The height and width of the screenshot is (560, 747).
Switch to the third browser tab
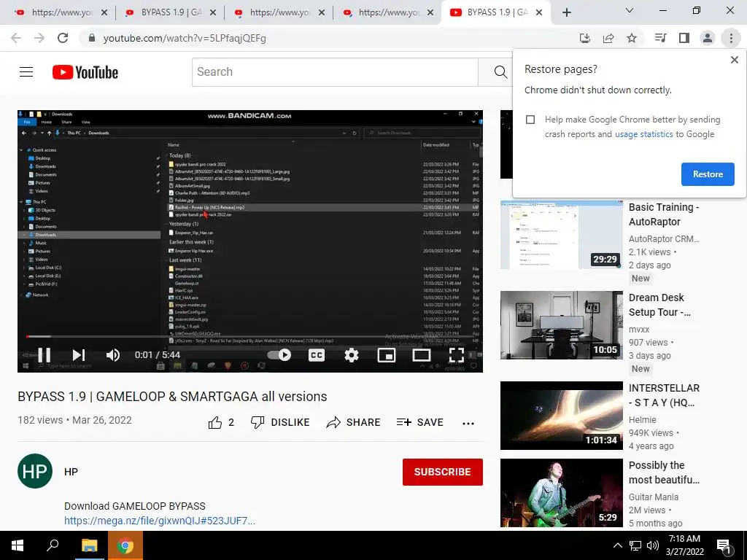(279, 12)
